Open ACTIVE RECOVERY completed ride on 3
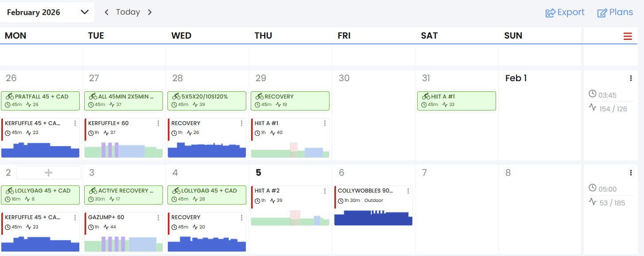Screen dimensions: 644x256 [124, 195]
